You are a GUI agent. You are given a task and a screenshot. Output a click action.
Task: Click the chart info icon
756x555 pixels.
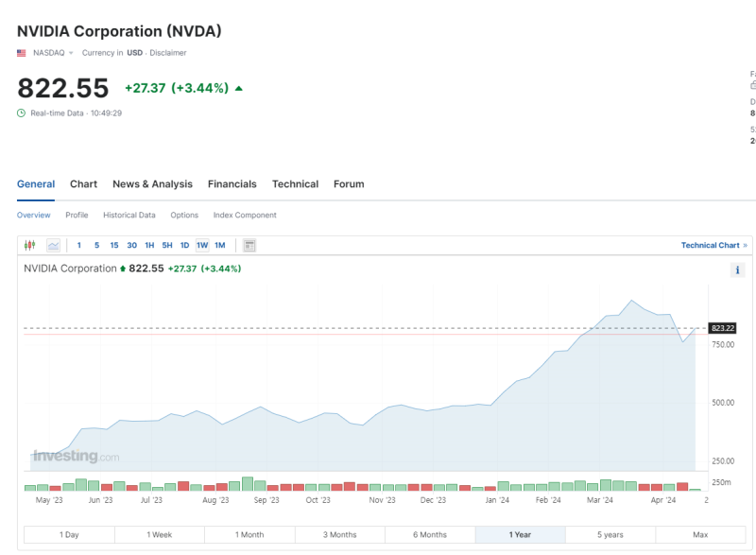pos(737,270)
